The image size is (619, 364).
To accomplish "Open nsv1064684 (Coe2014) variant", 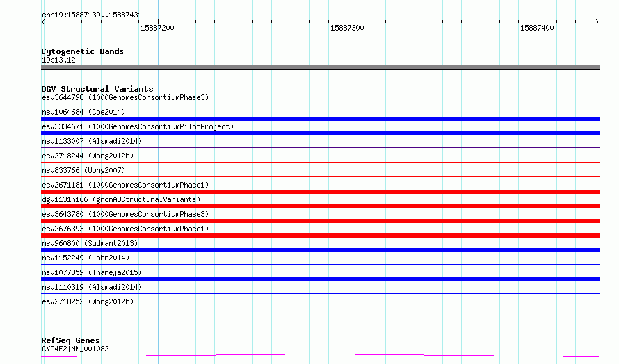I will tap(83, 112).
